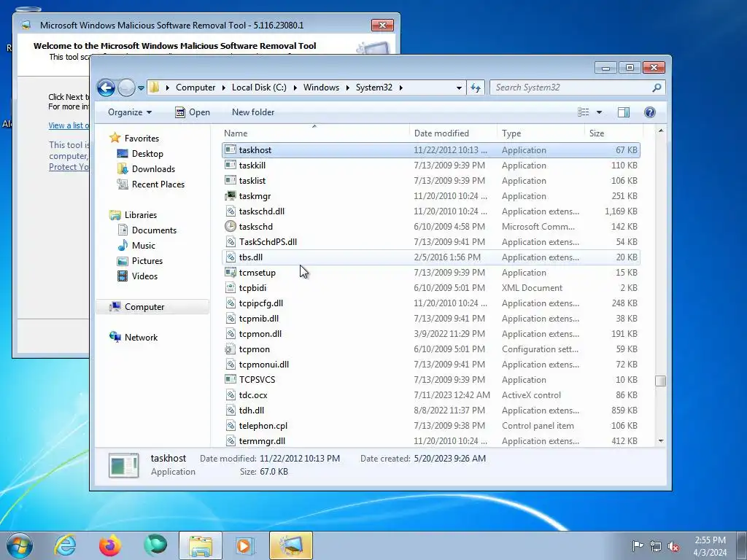This screenshot has width=747, height=560.
Task: Click the Help question mark icon
Action: pos(650,112)
